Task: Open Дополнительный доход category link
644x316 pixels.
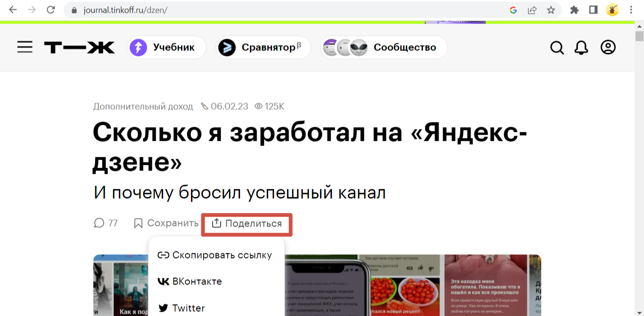Action: [143, 106]
